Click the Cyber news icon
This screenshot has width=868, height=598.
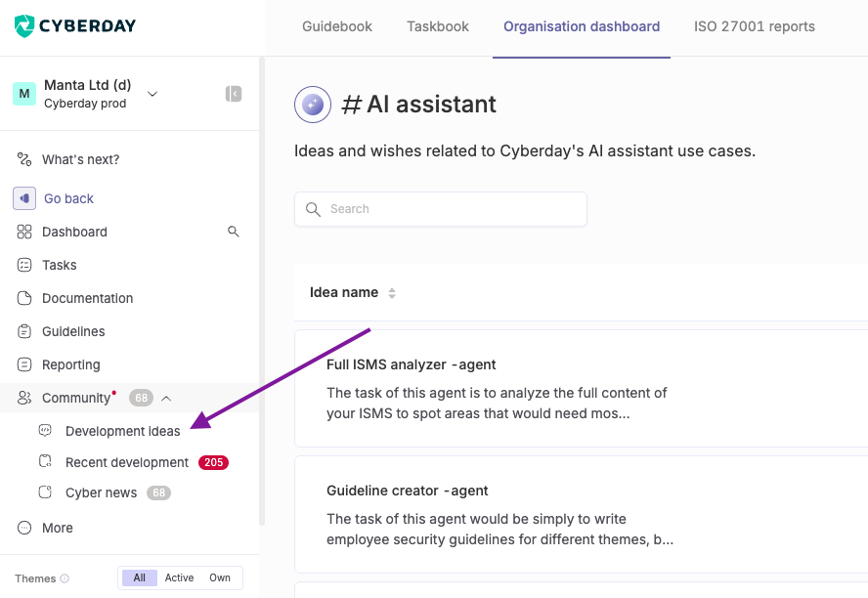pos(45,491)
